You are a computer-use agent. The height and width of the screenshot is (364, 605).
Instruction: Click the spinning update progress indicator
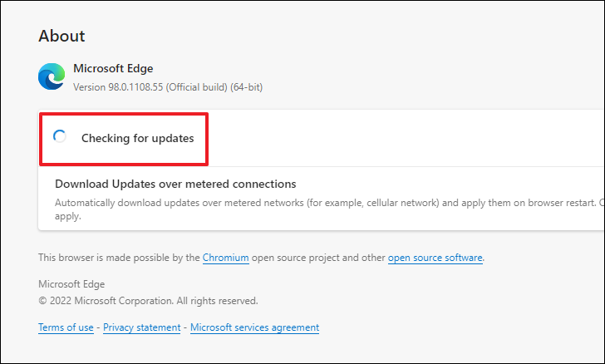[x=60, y=136]
